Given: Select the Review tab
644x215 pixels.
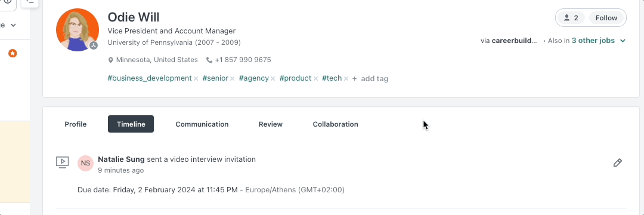Looking at the screenshot, I should pos(271,124).
